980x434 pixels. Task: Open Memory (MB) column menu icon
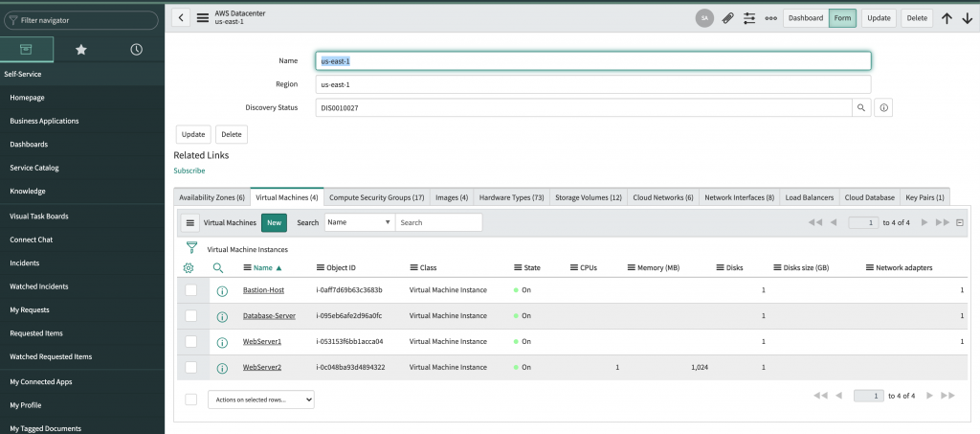tap(632, 267)
